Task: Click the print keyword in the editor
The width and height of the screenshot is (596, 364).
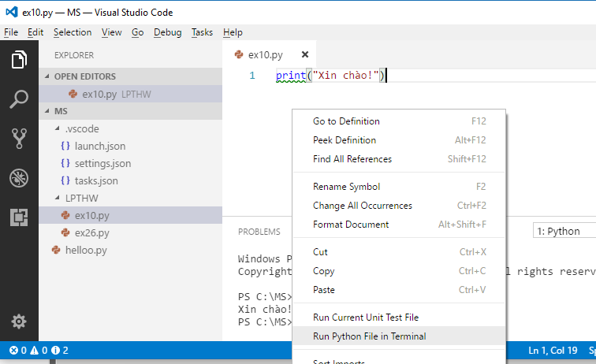Action: 291,76
